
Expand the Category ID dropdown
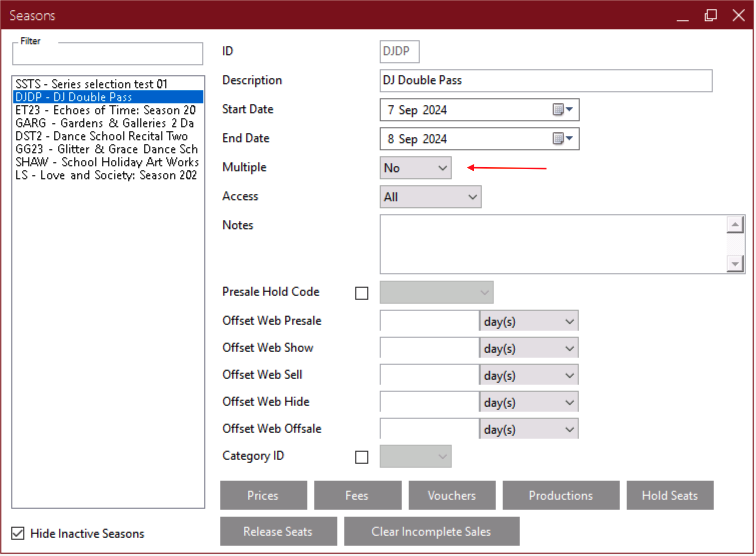pos(416,456)
